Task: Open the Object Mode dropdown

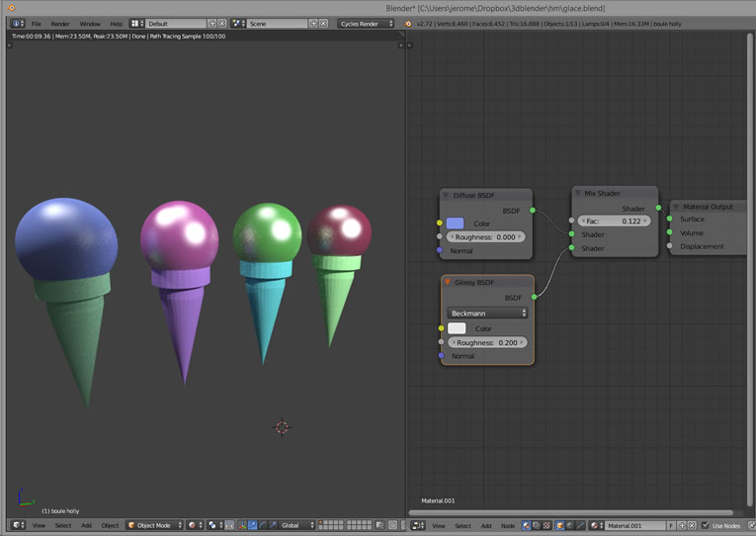Action: [155, 525]
